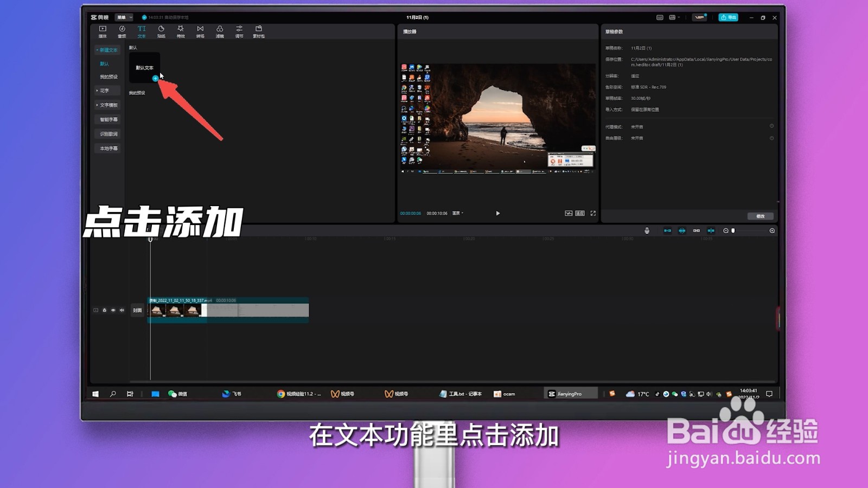Lock the video track with the lock icon
This screenshot has width=868, height=488.
click(104, 310)
